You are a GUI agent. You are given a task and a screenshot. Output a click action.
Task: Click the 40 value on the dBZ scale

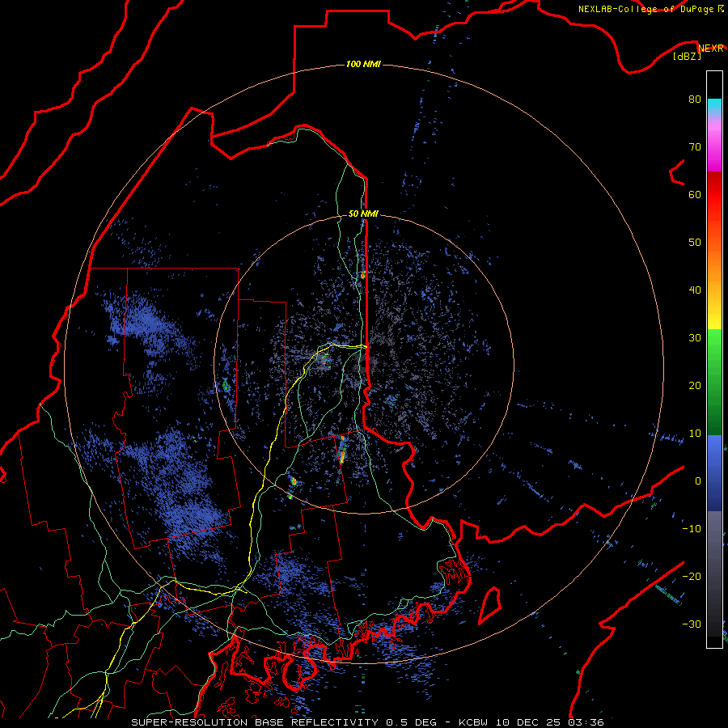click(695, 290)
